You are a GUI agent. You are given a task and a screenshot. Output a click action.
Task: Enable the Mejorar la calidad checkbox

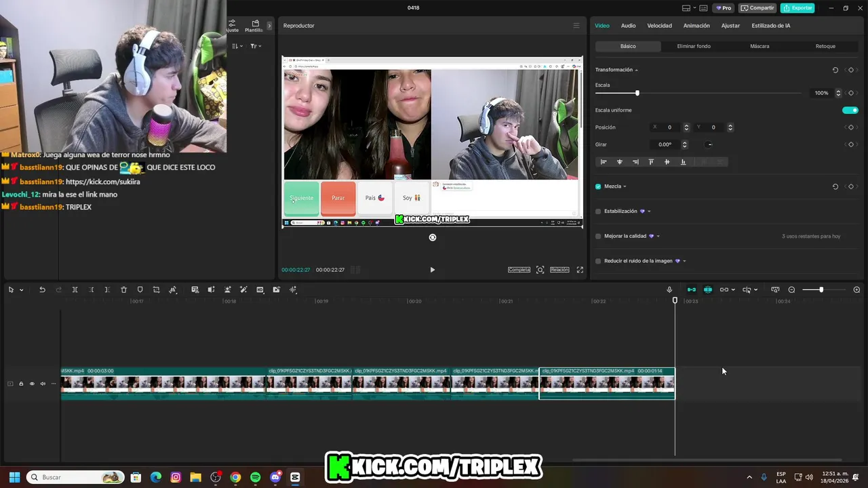point(598,237)
